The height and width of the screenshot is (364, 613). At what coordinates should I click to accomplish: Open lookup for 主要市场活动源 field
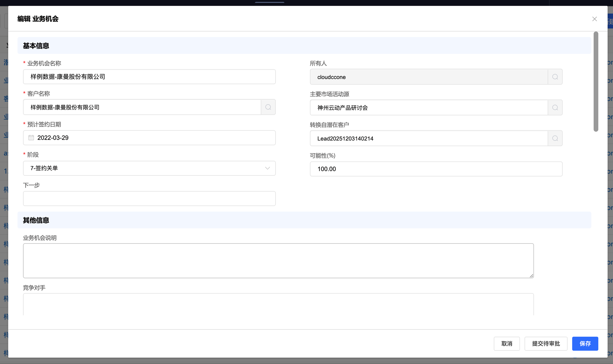pyautogui.click(x=555, y=108)
